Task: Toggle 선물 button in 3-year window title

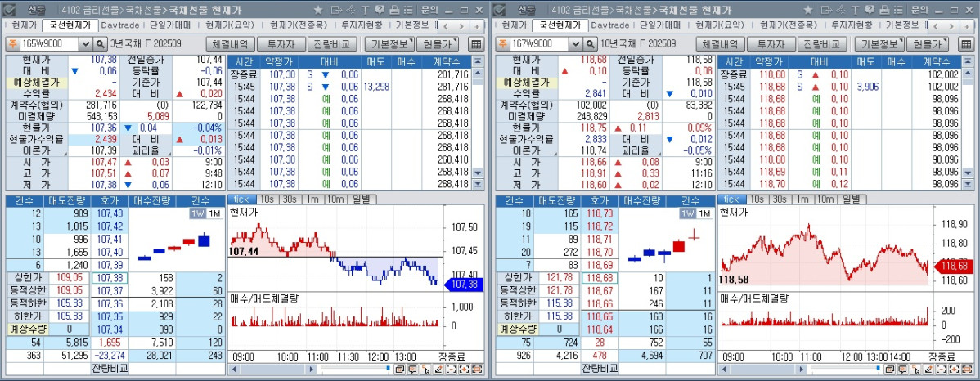Action: (x=35, y=10)
